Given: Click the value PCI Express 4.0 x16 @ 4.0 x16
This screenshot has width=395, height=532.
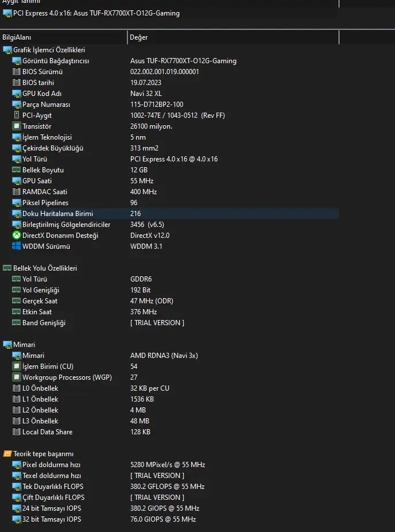Looking at the screenshot, I should point(174,159).
